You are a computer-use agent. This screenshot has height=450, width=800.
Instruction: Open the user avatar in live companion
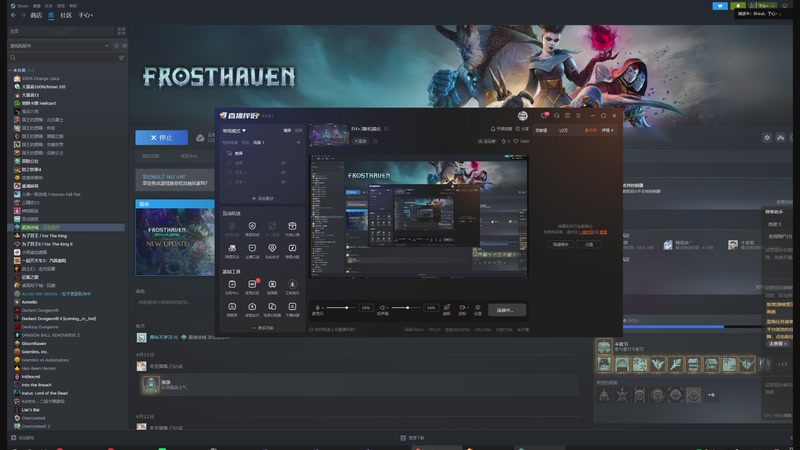tap(522, 116)
